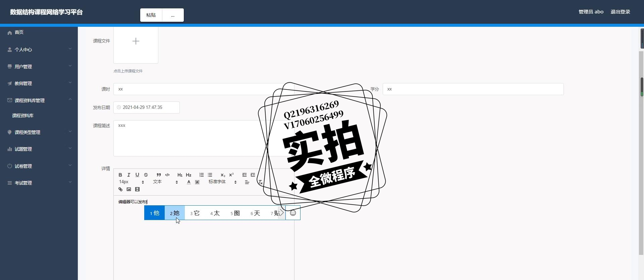Expand the 用户管理 sidebar menu
The image size is (644, 280).
(x=39, y=67)
